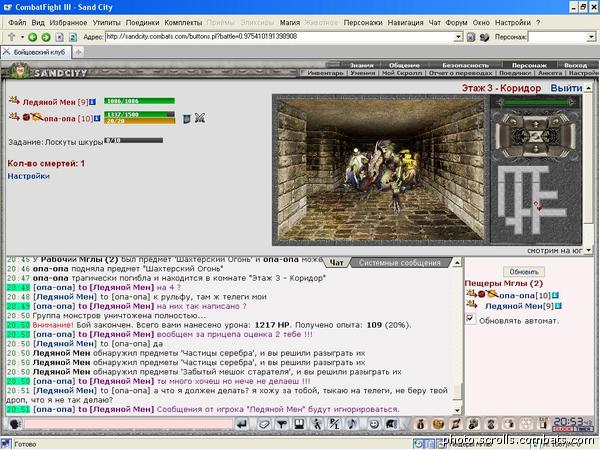Image resolution: width=600 pixels, height=450 pixels.
Task: Click the Знания header tab
Action: point(362,65)
